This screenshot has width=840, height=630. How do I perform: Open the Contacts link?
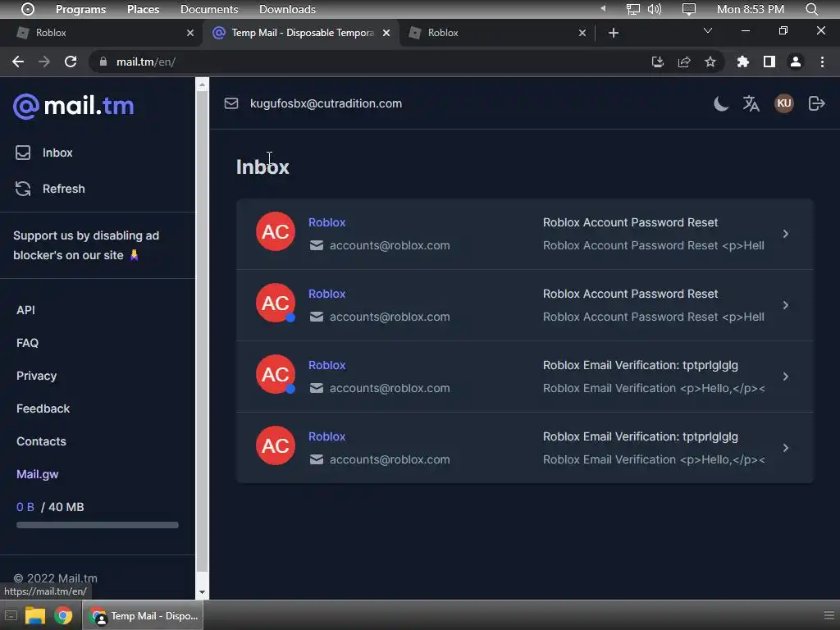(41, 441)
